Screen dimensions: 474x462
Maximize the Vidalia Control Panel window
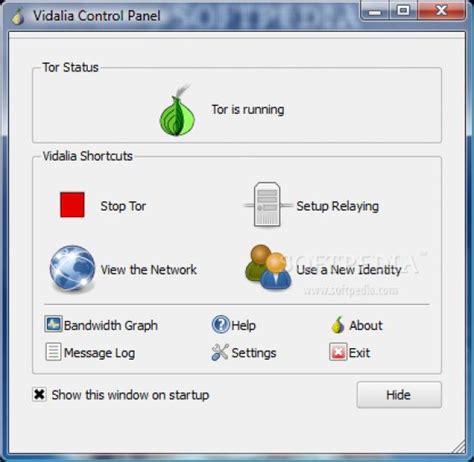tap(403, 11)
